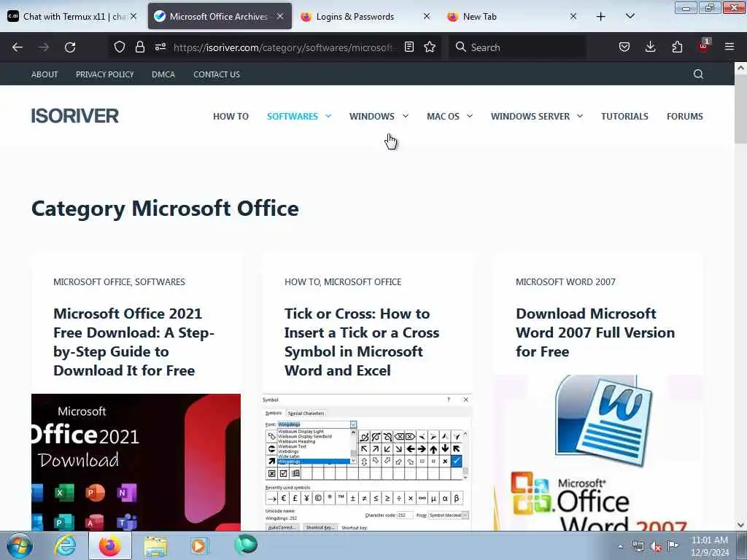Open the MAC OS menu item
Screen dimensions: 747x560
point(443,116)
